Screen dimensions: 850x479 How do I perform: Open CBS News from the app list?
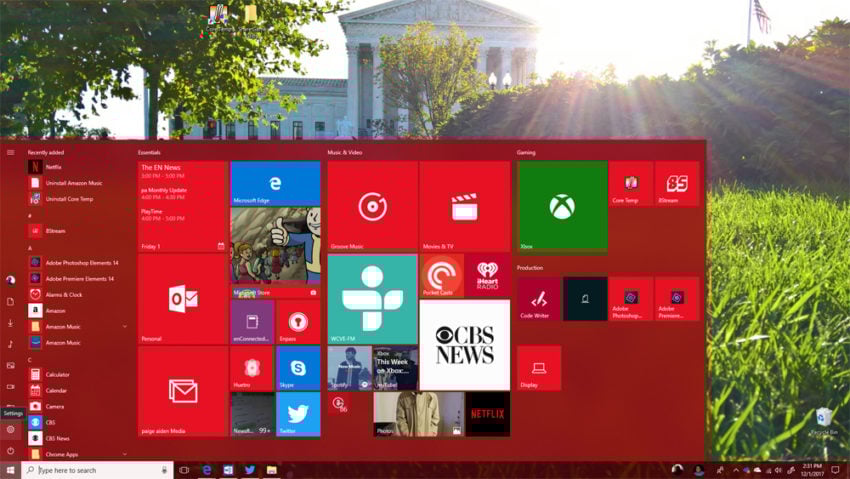79,438
